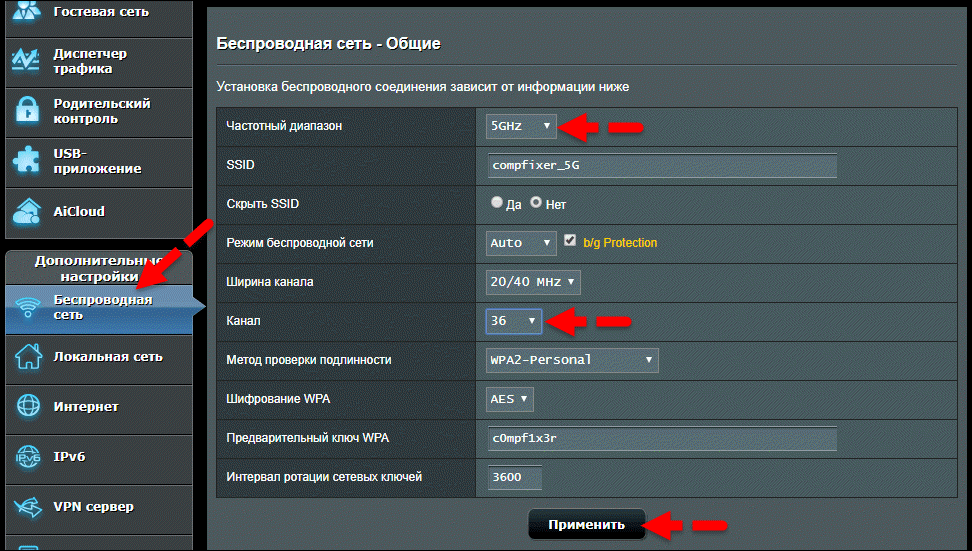Open the VPN сервер menu entry

click(x=99, y=510)
